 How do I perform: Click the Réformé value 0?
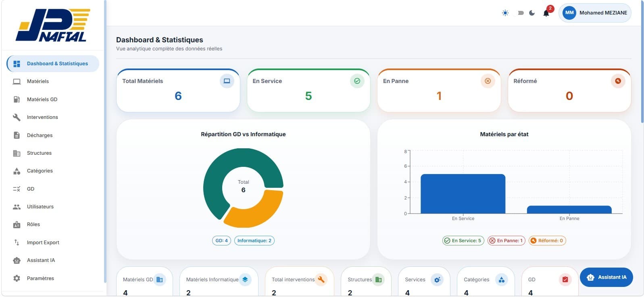[569, 96]
